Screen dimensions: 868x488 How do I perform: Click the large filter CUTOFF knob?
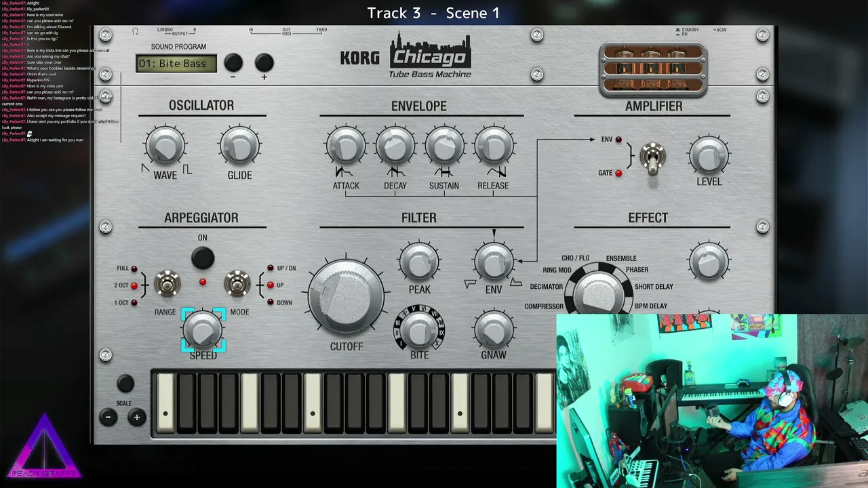[346, 296]
